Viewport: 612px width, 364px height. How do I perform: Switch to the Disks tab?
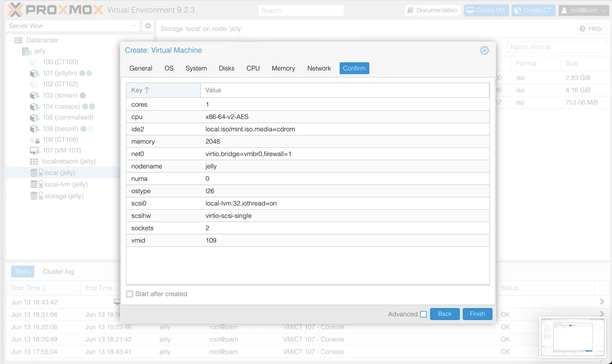tap(226, 68)
